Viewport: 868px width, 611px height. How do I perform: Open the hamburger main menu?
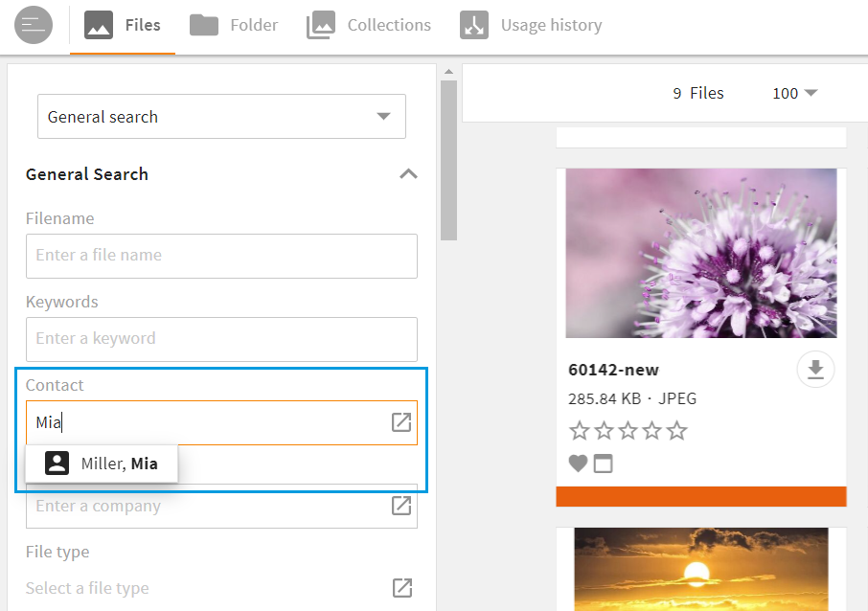click(33, 25)
